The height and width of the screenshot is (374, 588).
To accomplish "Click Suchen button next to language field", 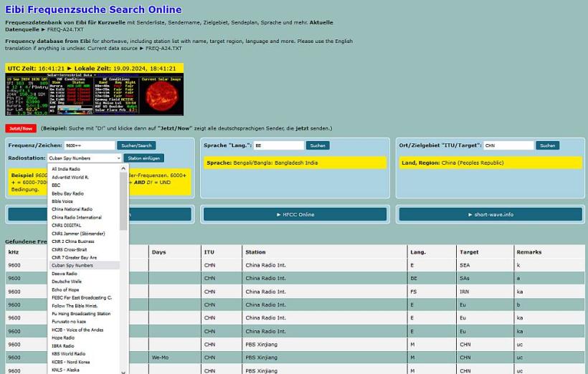I will tap(318, 145).
